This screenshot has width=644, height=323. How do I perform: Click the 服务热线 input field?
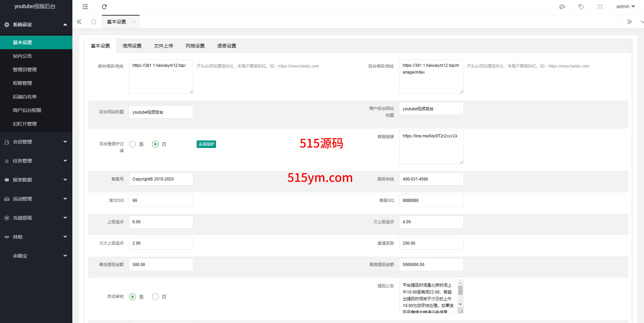tap(431, 179)
